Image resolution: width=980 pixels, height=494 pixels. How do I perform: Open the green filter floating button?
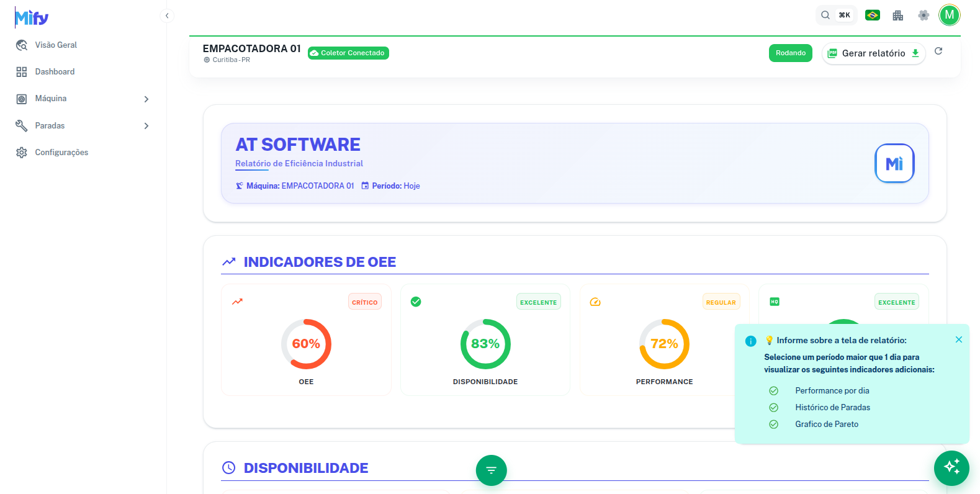pos(491,470)
